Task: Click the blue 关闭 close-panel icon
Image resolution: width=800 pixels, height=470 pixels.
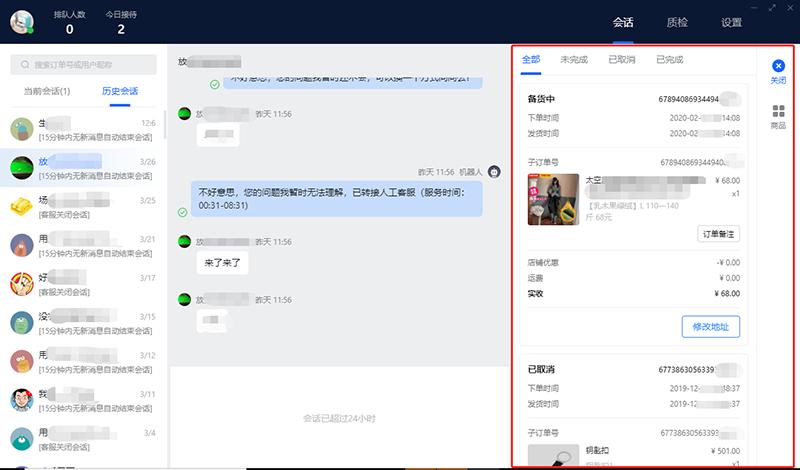Action: [778, 66]
